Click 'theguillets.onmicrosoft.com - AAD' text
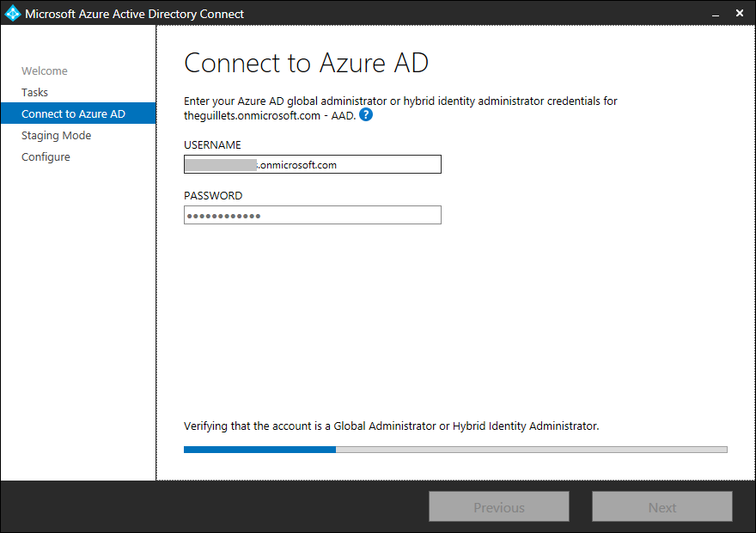 [x=270, y=116]
